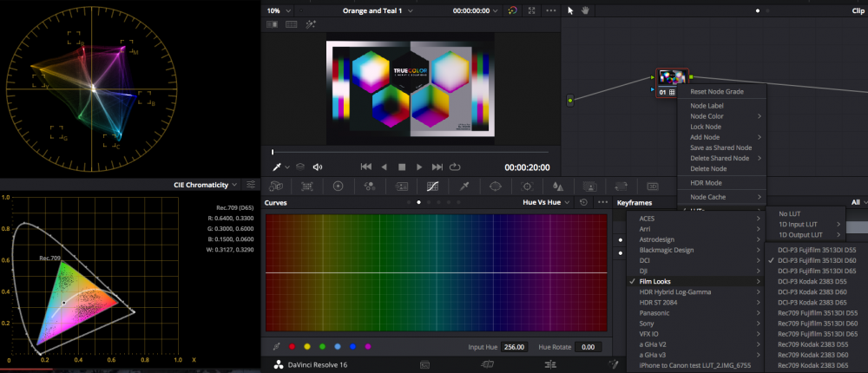868x373 pixels.
Task: Select the Color Wheels palette icon
Action: (x=338, y=186)
